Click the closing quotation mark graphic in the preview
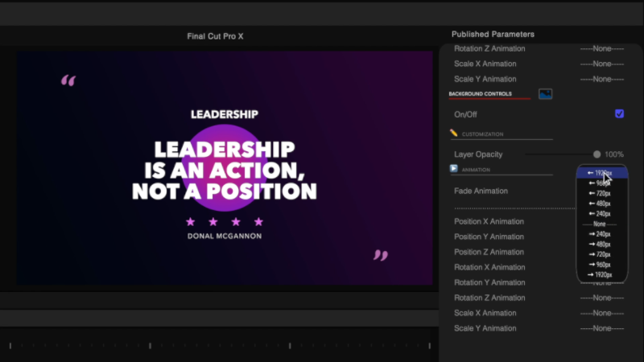Image resolution: width=644 pixels, height=362 pixels. point(381,255)
